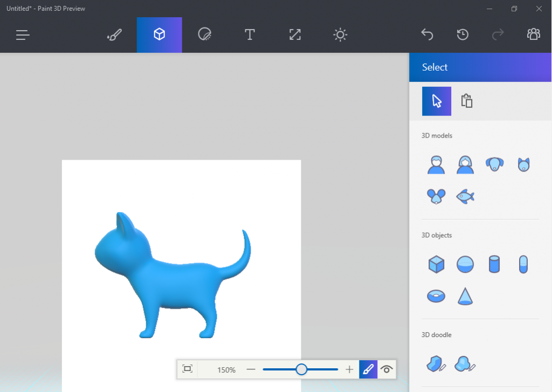This screenshot has width=552, height=392.
Task: Open the Text tool
Action: click(250, 35)
